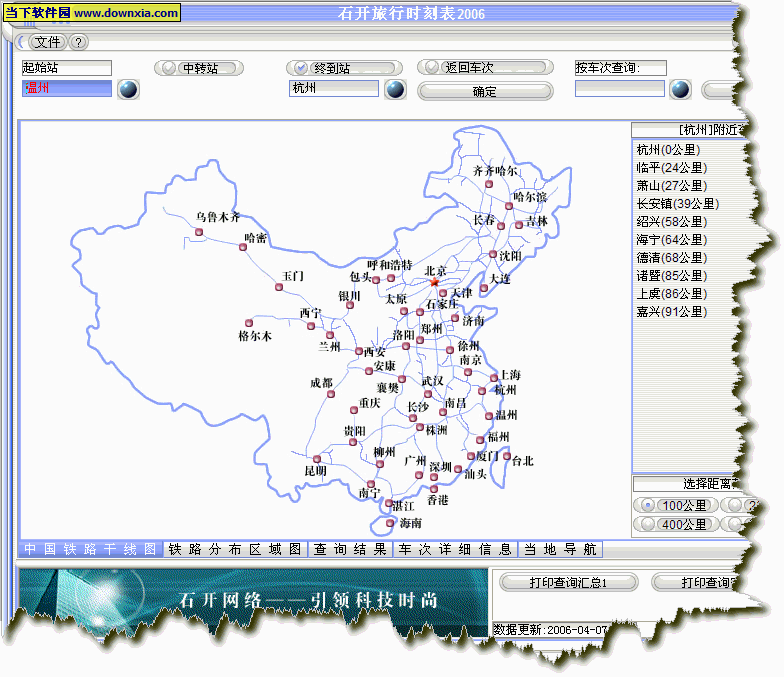Enable the 中转站 transfer station option
The height and width of the screenshot is (677, 784).
pos(199,68)
